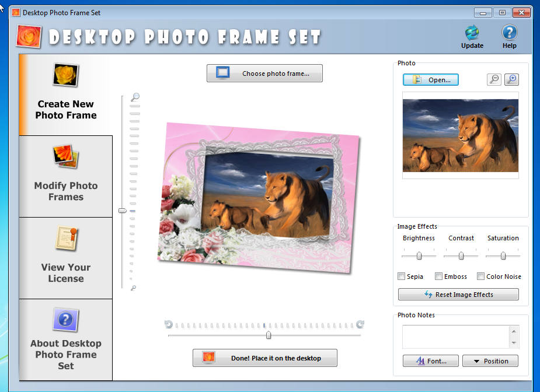Click the title bar application icon
540x392 pixels.
coord(16,13)
